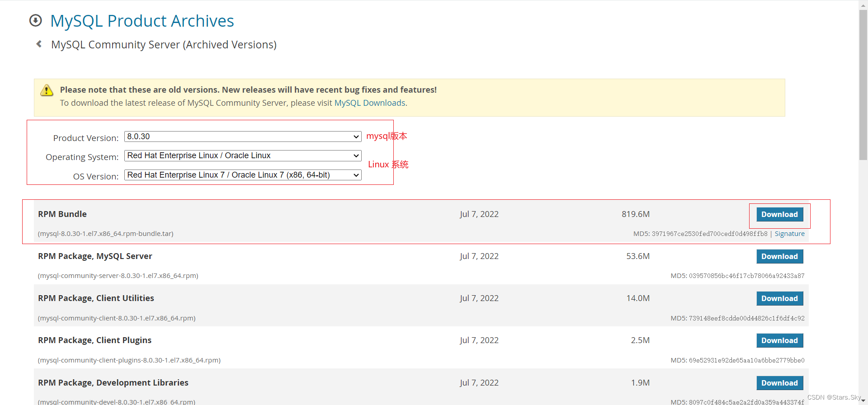
Task: Click the Product Version label
Action: [x=86, y=138]
